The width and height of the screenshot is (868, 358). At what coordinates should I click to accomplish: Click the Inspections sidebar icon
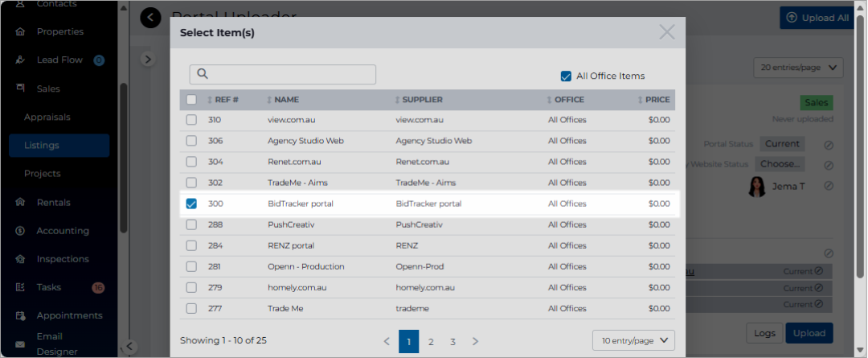20,259
